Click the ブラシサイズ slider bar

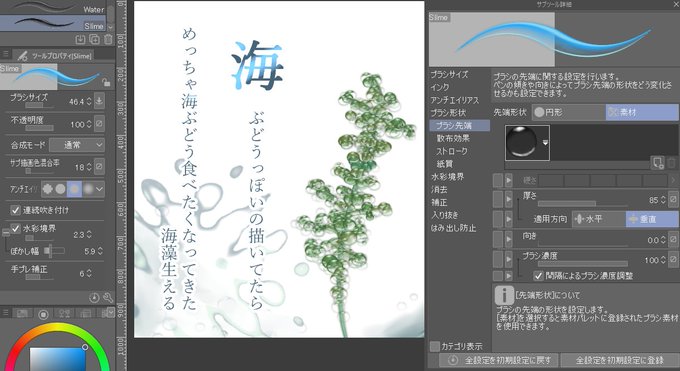tap(39, 105)
